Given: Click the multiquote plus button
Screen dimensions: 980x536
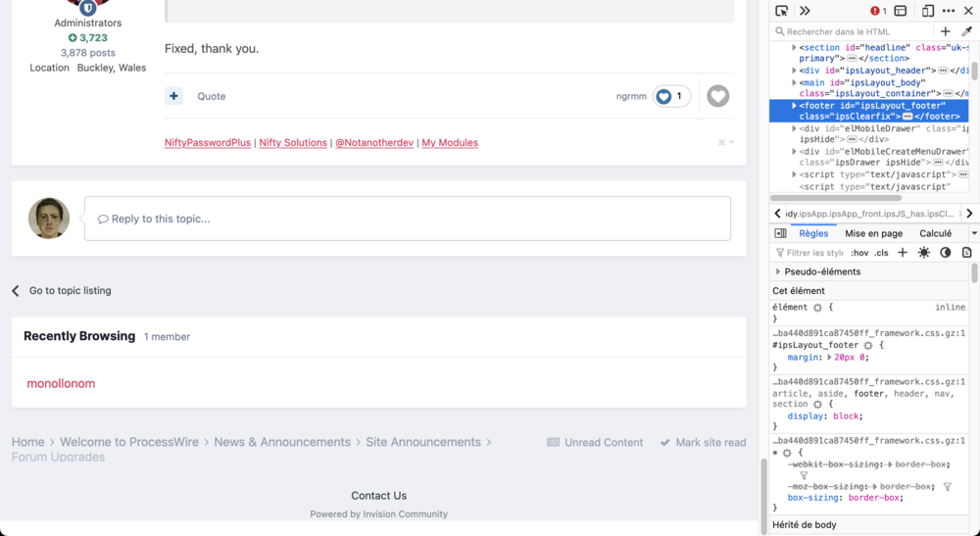Looking at the screenshot, I should coord(173,96).
